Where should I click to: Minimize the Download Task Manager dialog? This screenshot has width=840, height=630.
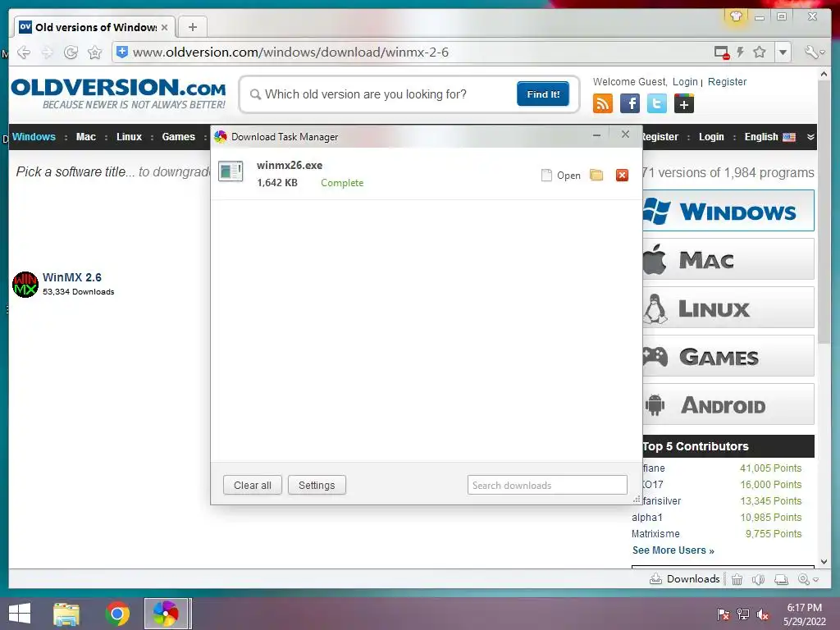pyautogui.click(x=597, y=135)
